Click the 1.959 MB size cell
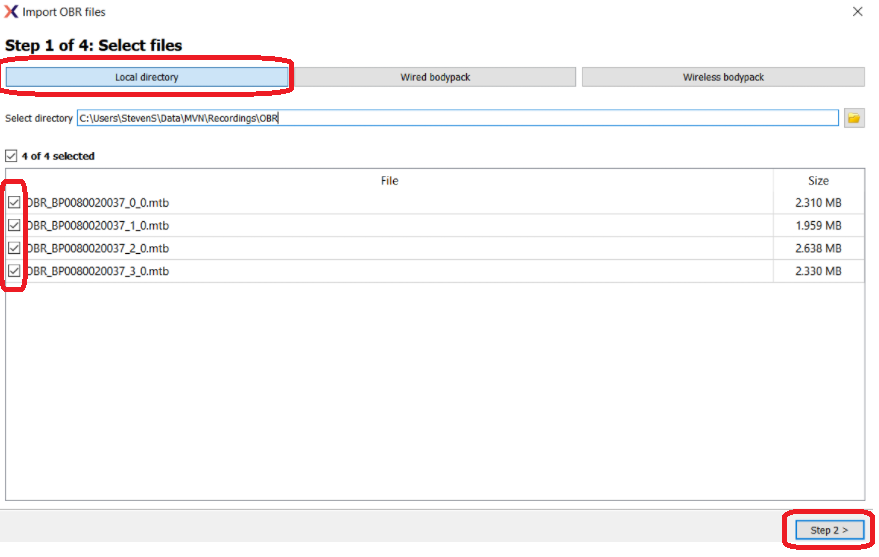Image resolution: width=879 pixels, height=557 pixels. [x=818, y=226]
